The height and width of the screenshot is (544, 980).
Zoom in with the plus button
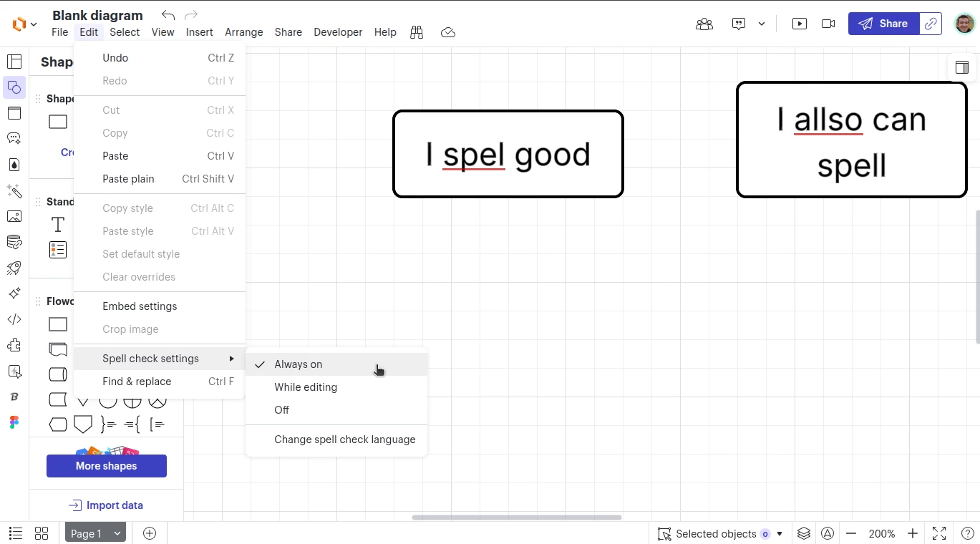913,533
